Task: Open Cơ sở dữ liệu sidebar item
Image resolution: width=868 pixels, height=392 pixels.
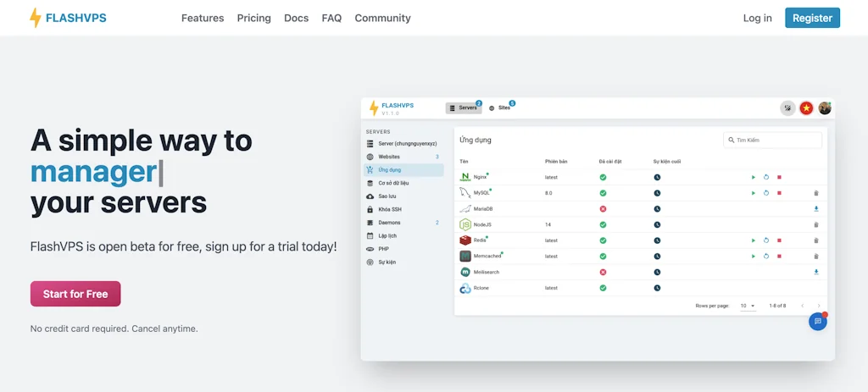Action: pyautogui.click(x=403, y=183)
